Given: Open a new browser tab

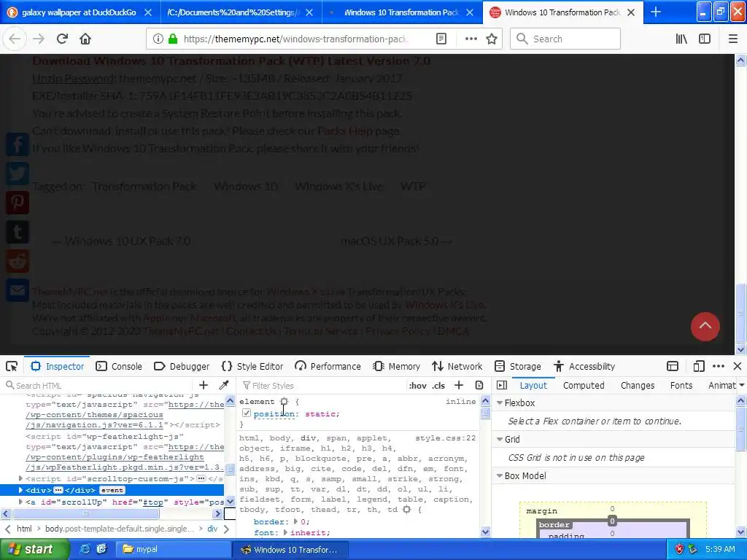Looking at the screenshot, I should coord(656,12).
